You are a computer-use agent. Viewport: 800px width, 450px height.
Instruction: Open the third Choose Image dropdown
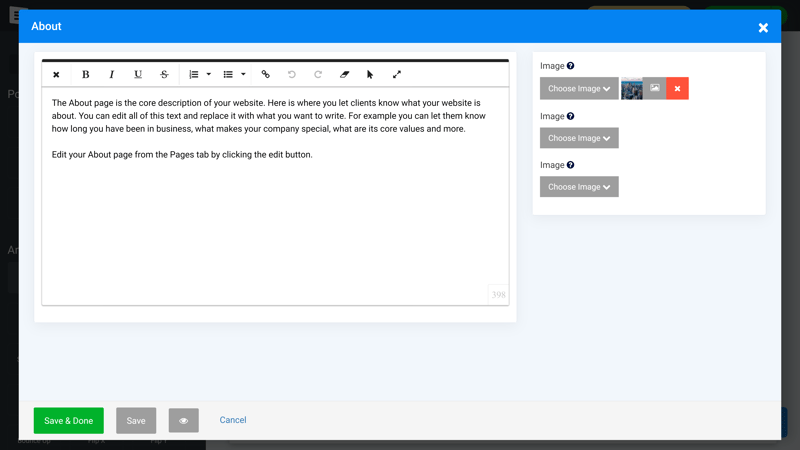(579, 187)
